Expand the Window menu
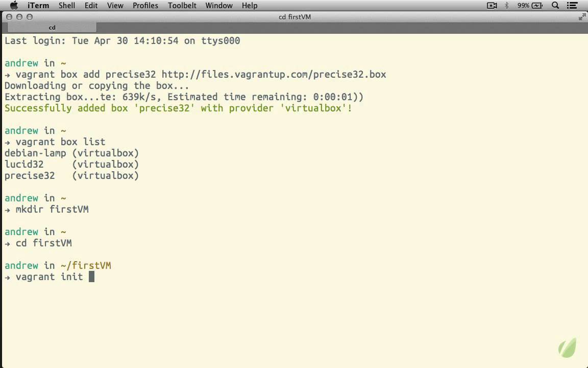 coord(218,6)
